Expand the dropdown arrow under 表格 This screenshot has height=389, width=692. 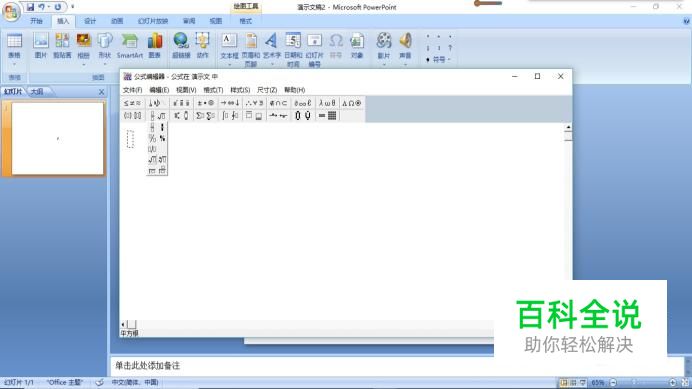tap(14, 64)
